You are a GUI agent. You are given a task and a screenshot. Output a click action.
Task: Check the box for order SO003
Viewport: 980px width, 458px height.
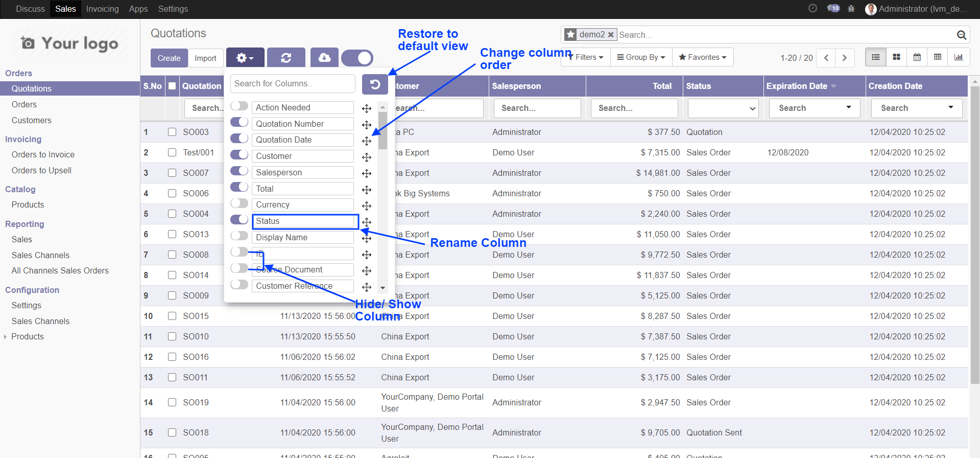172,132
